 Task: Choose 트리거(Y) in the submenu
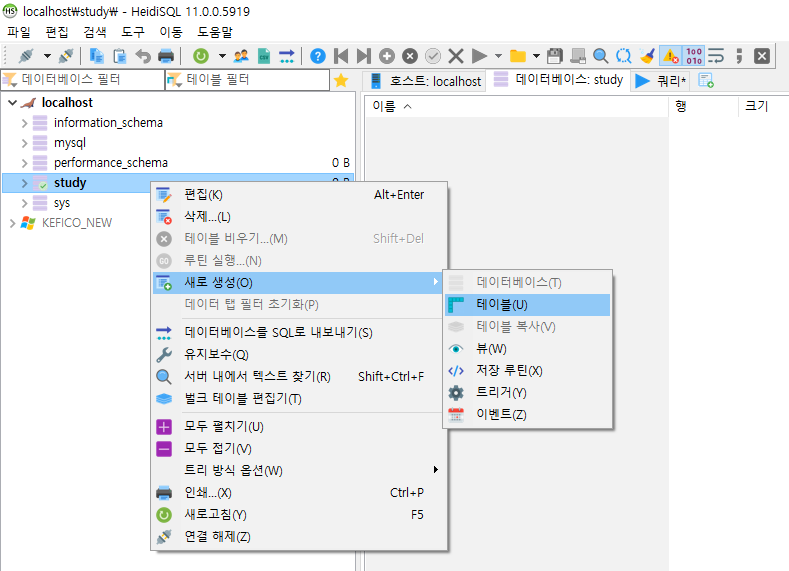click(527, 392)
